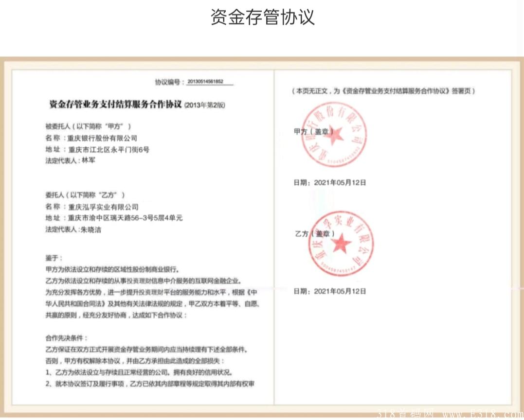Click the date under the 甲方 seal
Image resolution: width=524 pixels, height=420 pixels.
coord(329,183)
